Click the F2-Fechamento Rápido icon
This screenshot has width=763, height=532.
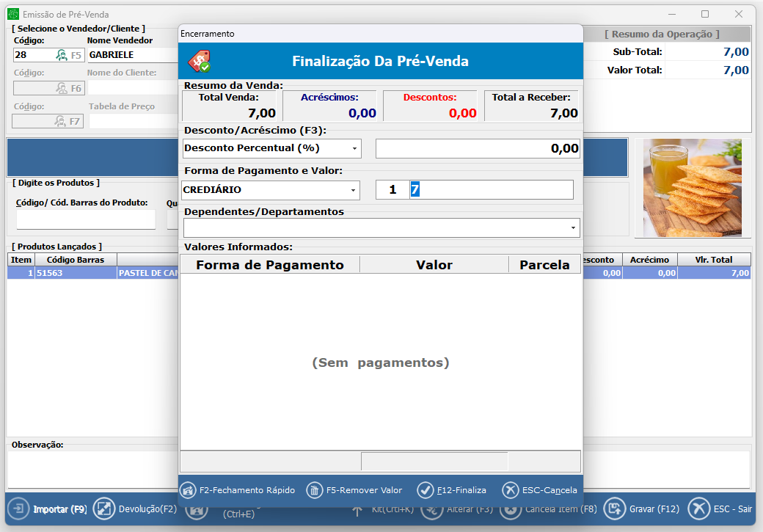pyautogui.click(x=188, y=490)
